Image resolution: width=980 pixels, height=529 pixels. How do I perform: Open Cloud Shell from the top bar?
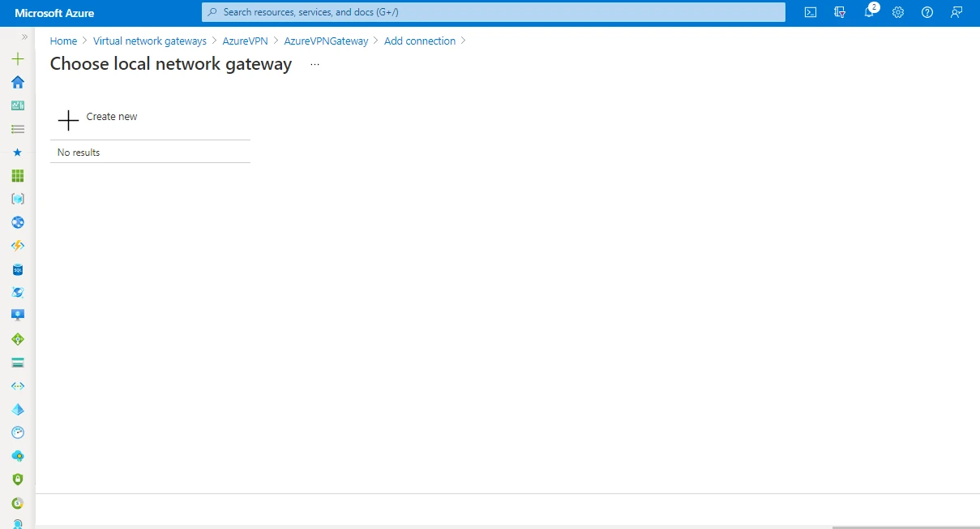[x=810, y=12]
